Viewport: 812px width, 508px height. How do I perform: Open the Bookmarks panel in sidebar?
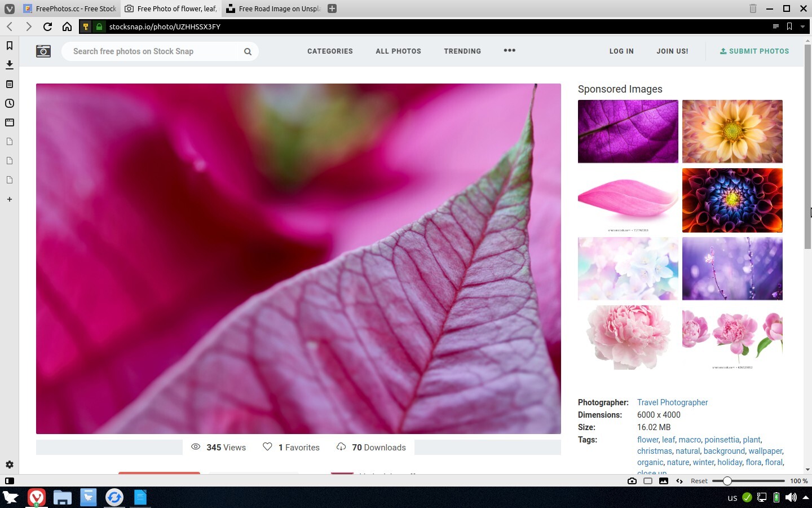10,46
